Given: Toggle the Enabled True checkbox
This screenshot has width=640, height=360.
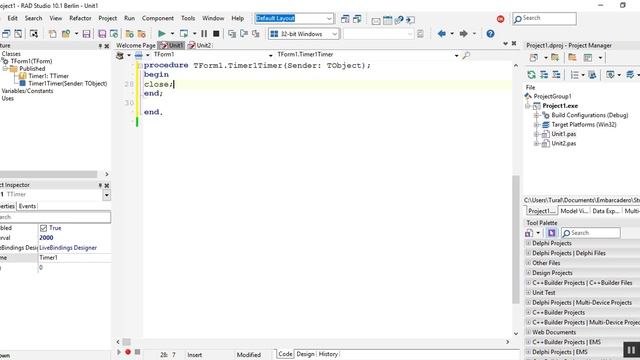Looking at the screenshot, I should [43, 228].
